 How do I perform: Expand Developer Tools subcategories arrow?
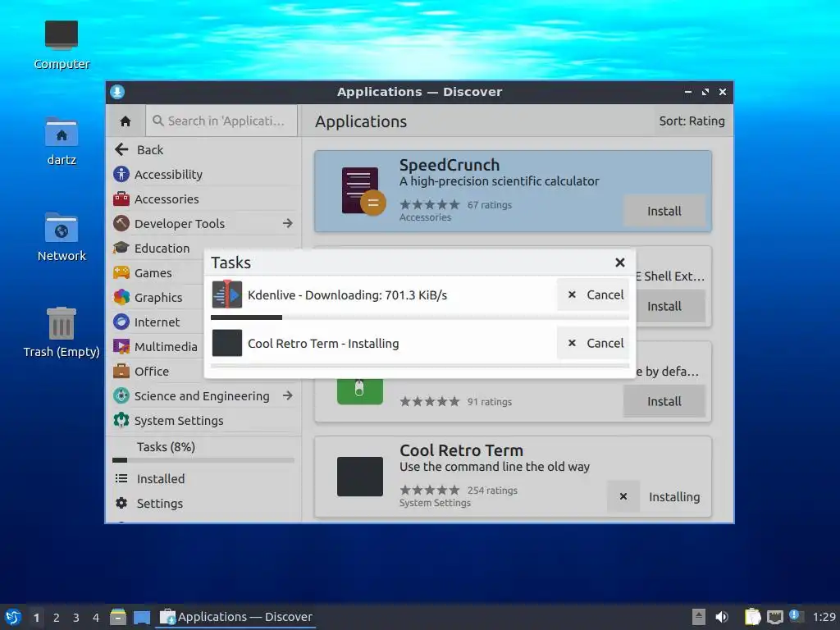[x=288, y=223]
